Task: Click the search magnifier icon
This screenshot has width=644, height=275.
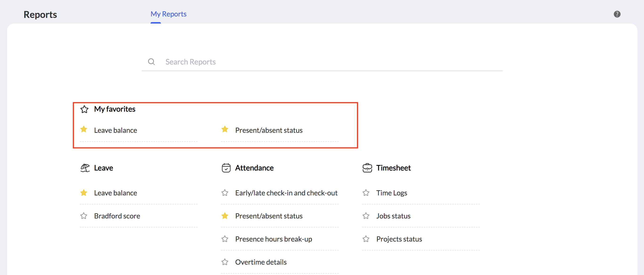Action: (x=151, y=61)
